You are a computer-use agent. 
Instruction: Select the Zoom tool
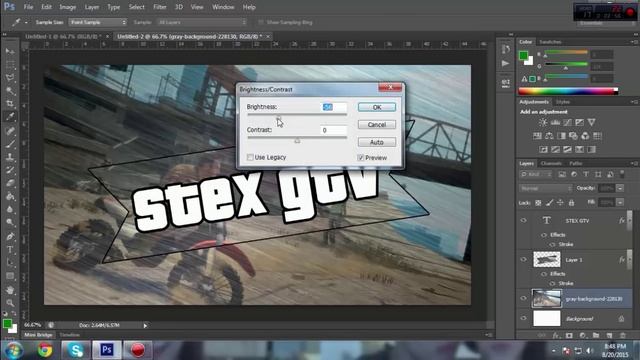[x=10, y=303]
